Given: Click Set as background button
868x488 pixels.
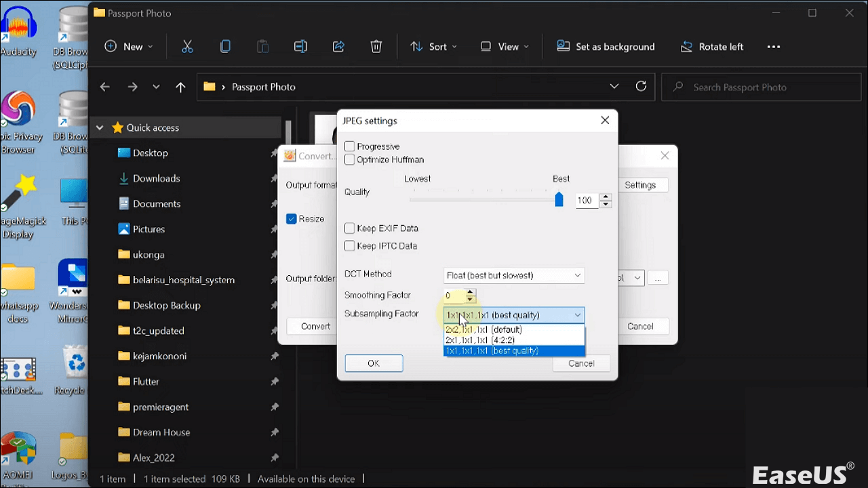Looking at the screenshot, I should 606,47.
